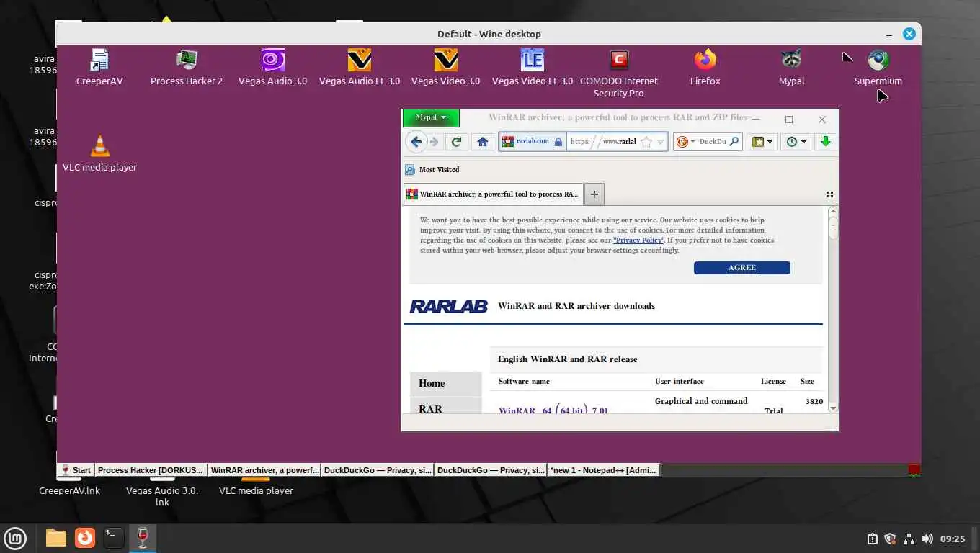Click the CreeperAV.lnk label on host desktop
This screenshot has width=980, height=553.
click(69, 490)
